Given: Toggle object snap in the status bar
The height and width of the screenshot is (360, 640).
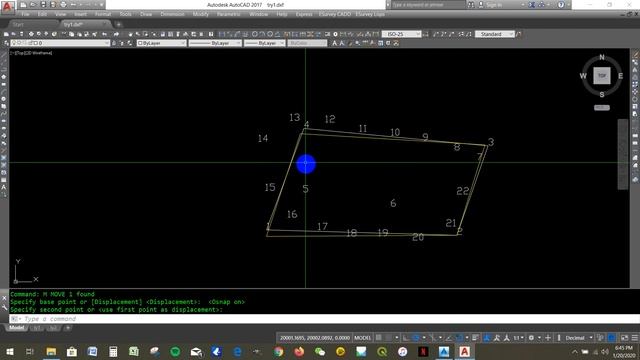Looking at the screenshot, I should pos(460,338).
